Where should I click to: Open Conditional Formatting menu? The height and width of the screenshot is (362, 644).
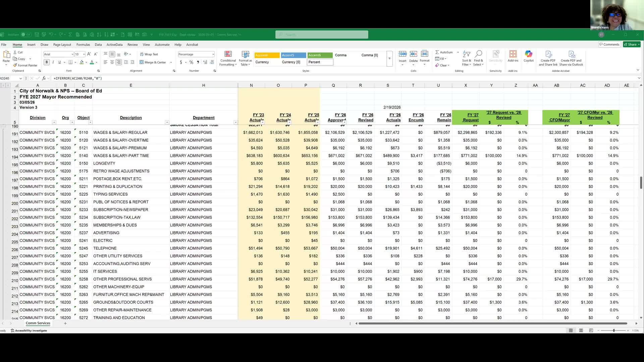228,58
